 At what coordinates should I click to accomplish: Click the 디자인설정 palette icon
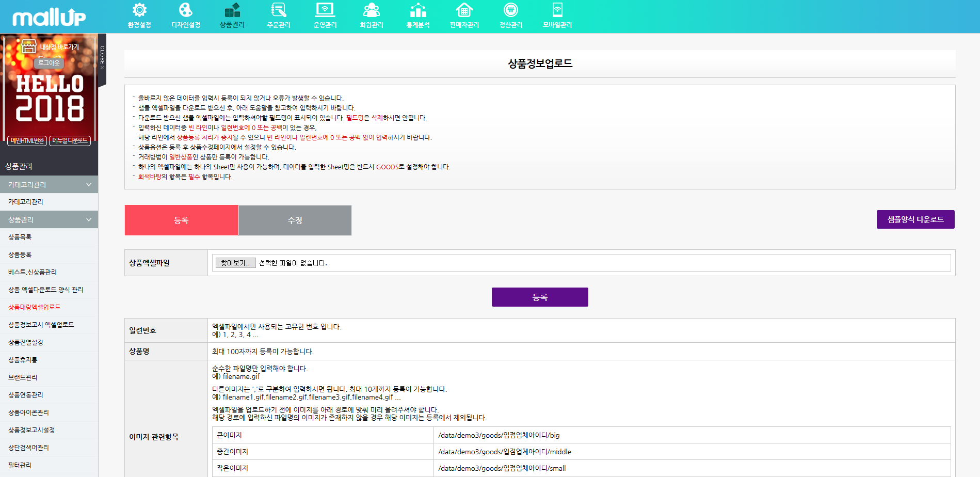pyautogui.click(x=186, y=10)
